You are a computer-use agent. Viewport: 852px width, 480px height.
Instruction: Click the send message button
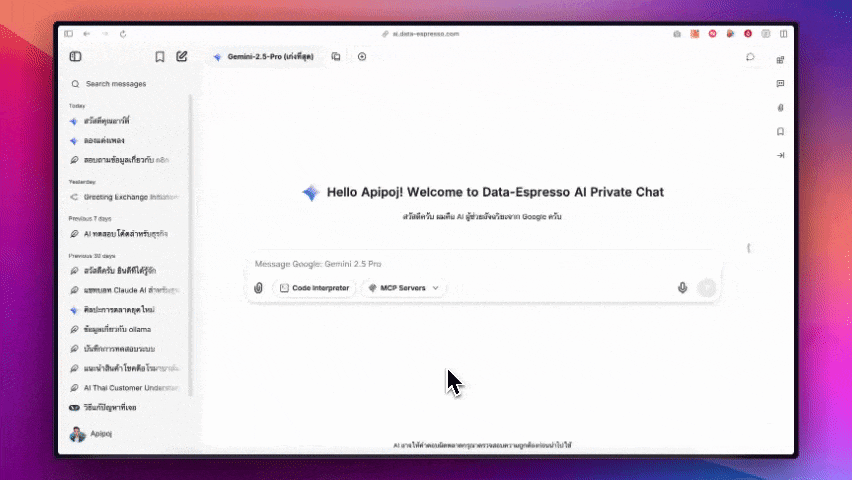(x=707, y=288)
